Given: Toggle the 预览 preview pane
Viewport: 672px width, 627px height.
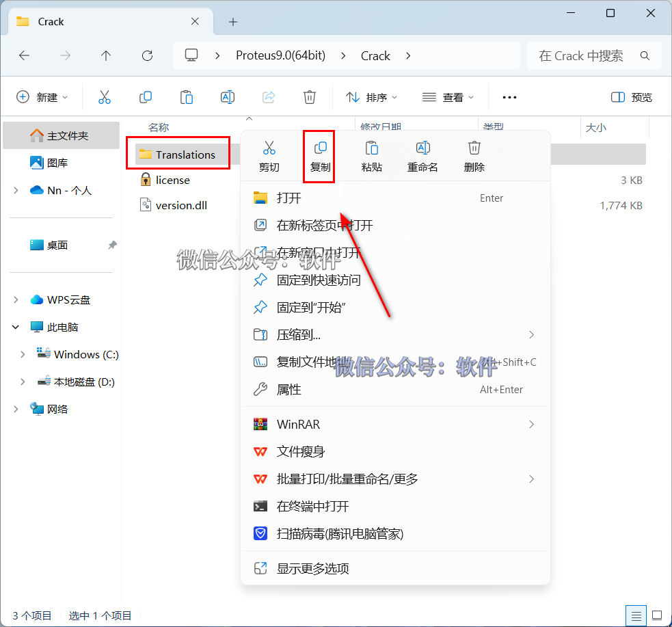Looking at the screenshot, I should 631,97.
